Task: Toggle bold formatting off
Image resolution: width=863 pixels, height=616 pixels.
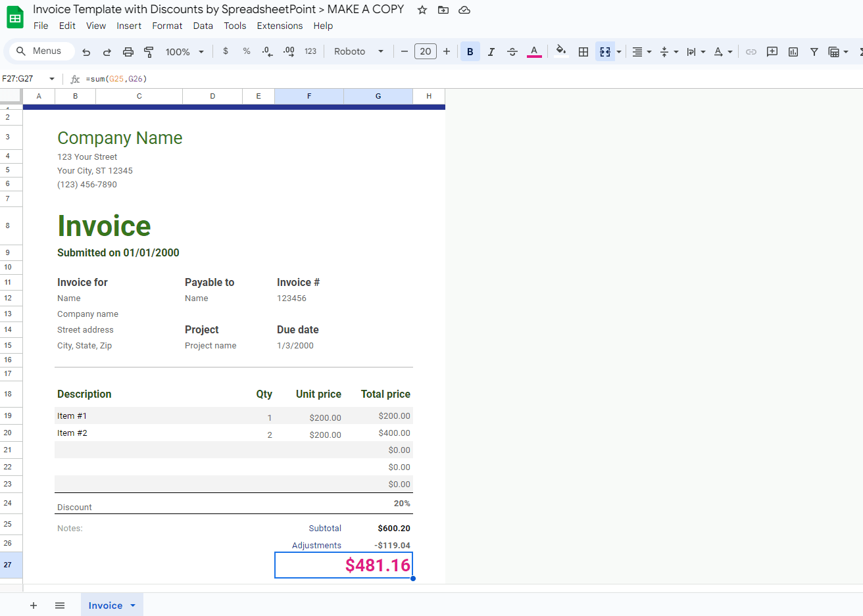Action: (470, 51)
